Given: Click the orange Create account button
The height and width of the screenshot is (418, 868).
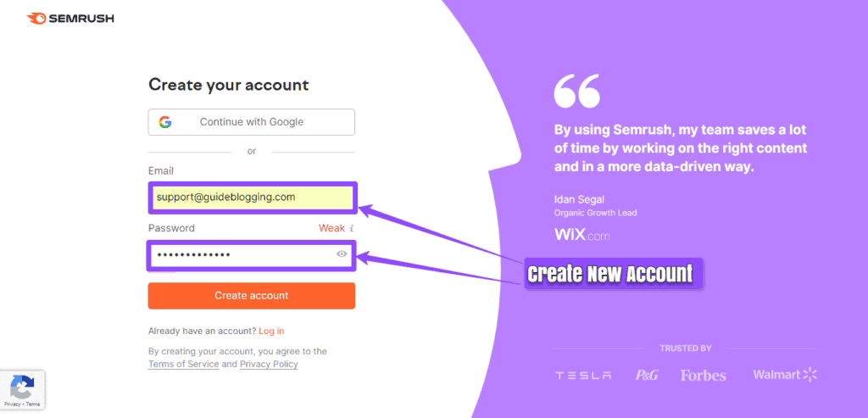Looking at the screenshot, I should point(251,296).
